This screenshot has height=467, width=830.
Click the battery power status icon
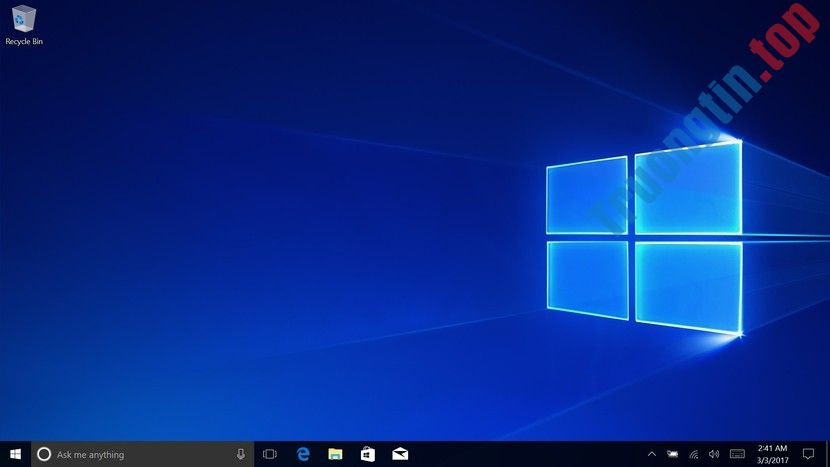tap(673, 454)
